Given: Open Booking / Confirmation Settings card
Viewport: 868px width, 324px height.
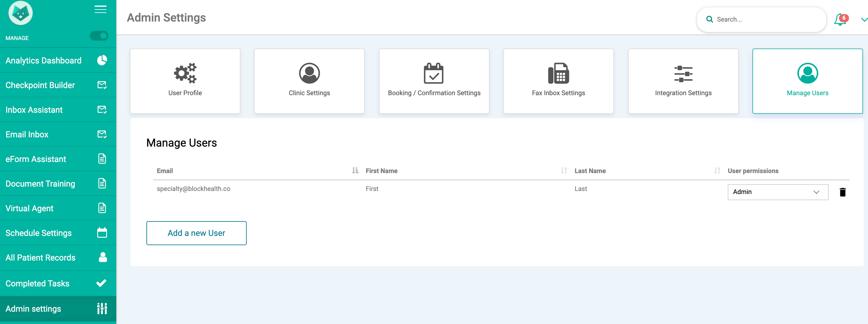Looking at the screenshot, I should click(434, 81).
